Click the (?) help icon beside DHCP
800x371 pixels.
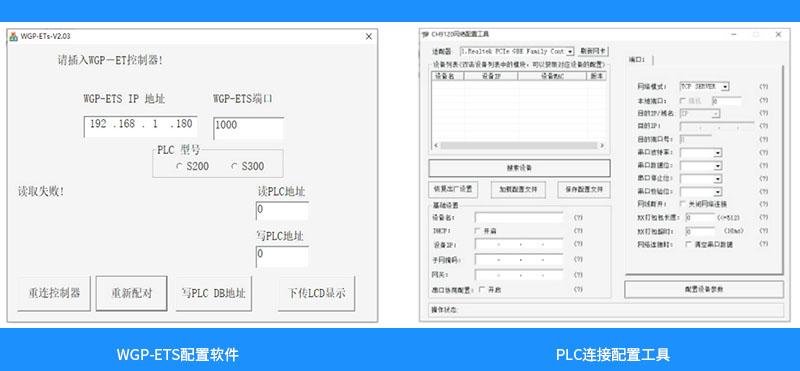578,231
